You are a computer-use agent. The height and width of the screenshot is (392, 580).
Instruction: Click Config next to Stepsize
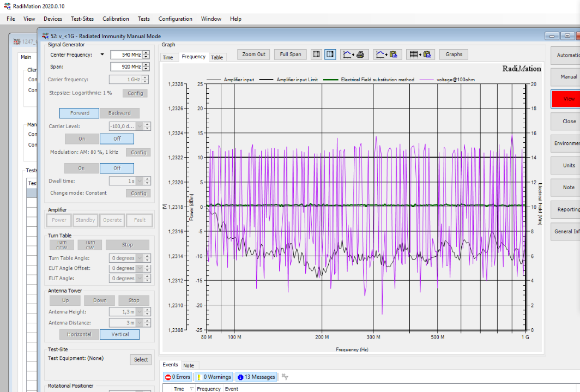pos(135,93)
